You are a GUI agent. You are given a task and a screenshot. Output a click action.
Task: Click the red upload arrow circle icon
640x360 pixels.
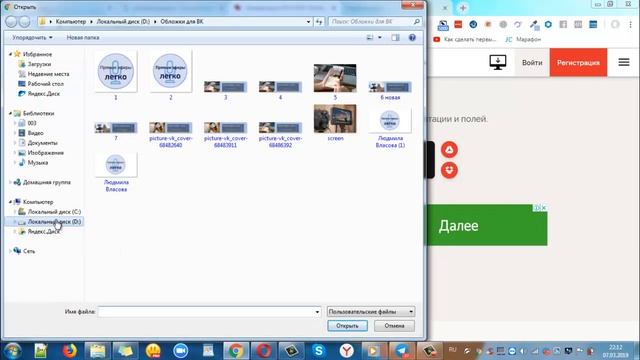click(449, 150)
